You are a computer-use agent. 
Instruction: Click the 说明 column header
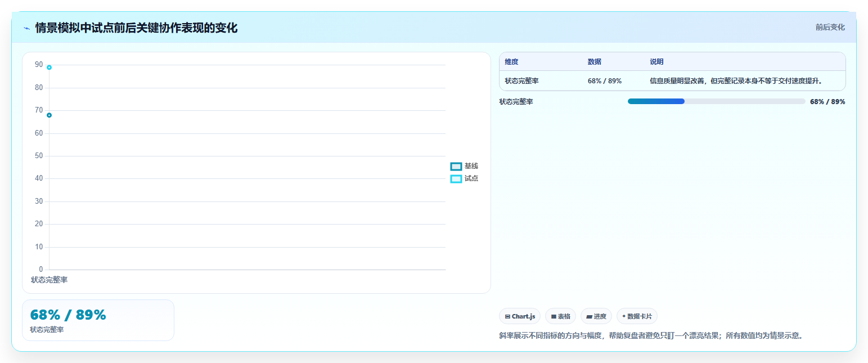coord(656,62)
